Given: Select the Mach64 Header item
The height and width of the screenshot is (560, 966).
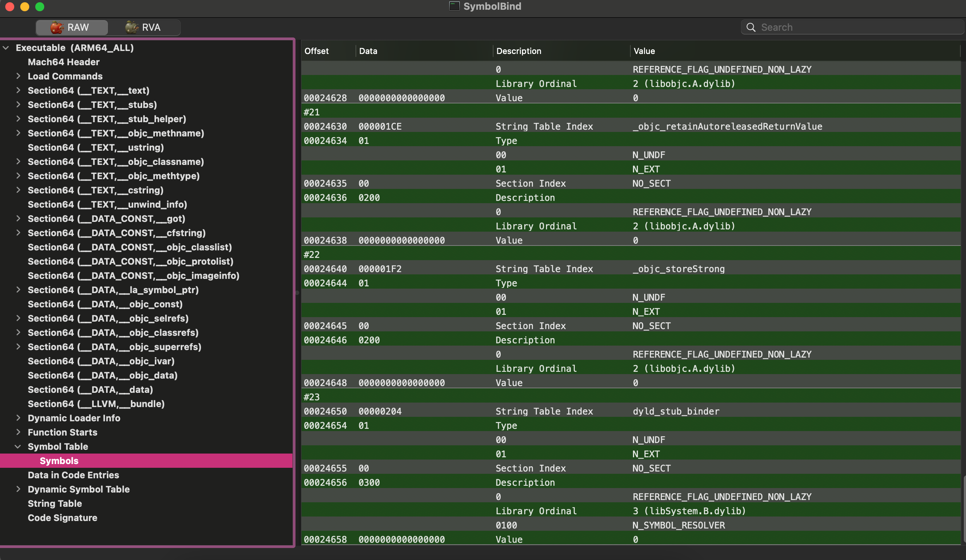Looking at the screenshot, I should [64, 62].
